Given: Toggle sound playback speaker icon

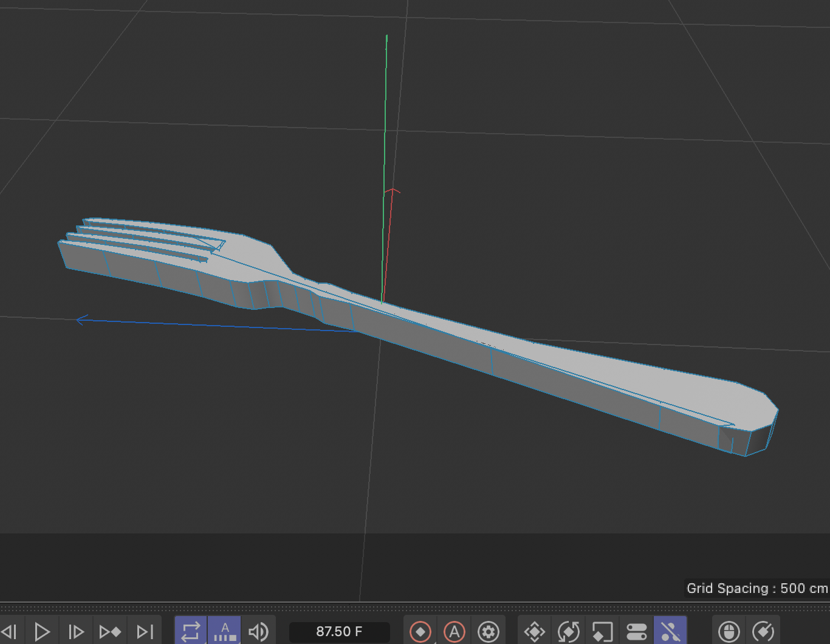Looking at the screenshot, I should pyautogui.click(x=258, y=632).
